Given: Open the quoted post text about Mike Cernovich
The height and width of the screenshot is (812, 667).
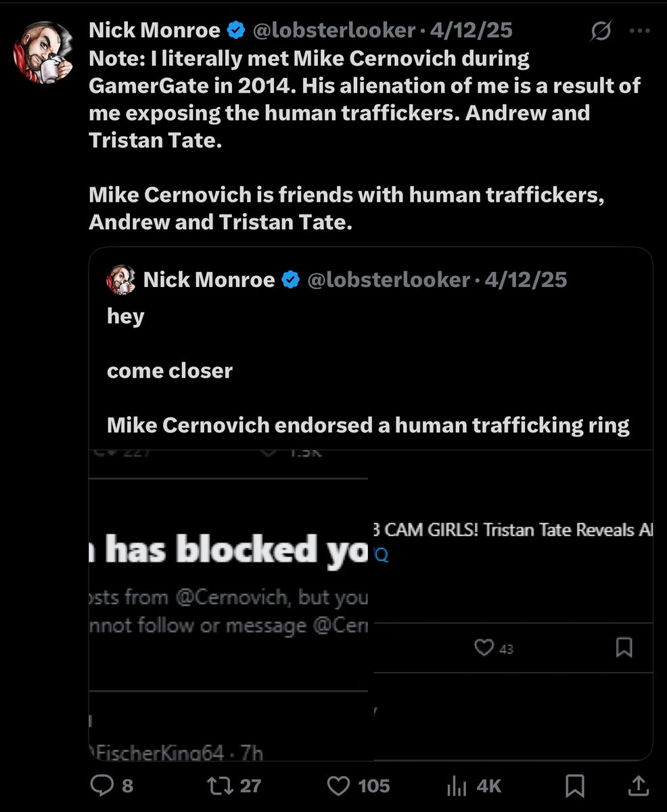Looking at the screenshot, I should [x=368, y=425].
